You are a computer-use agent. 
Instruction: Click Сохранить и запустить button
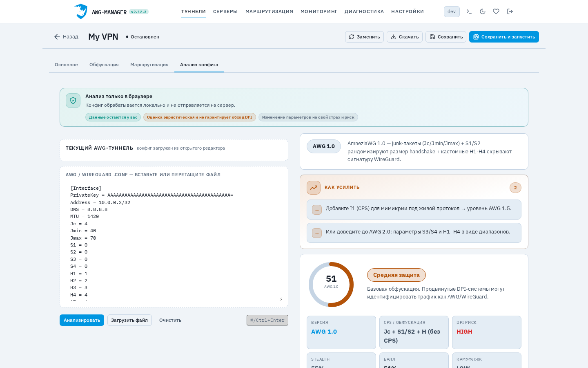[x=504, y=37]
